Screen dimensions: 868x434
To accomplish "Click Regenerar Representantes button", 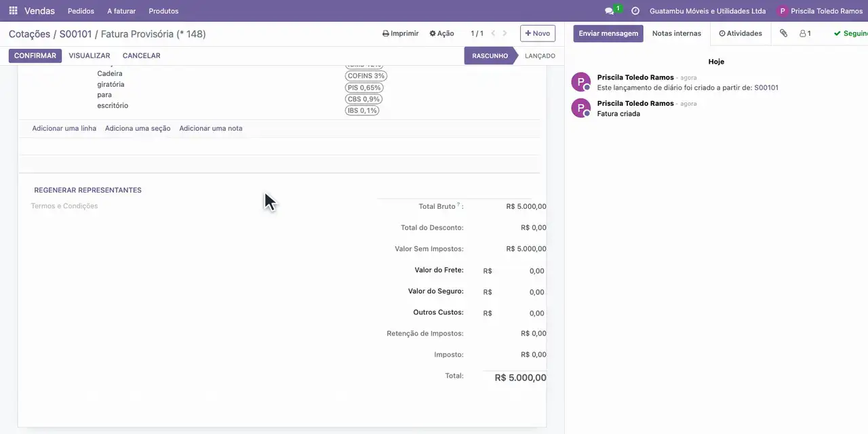I will (x=88, y=190).
